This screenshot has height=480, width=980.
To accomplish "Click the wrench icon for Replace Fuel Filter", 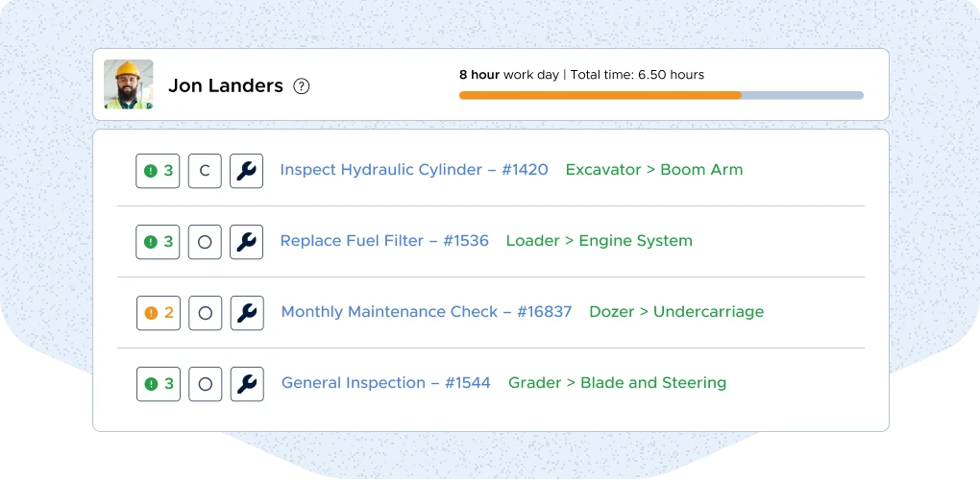I will [x=246, y=242].
